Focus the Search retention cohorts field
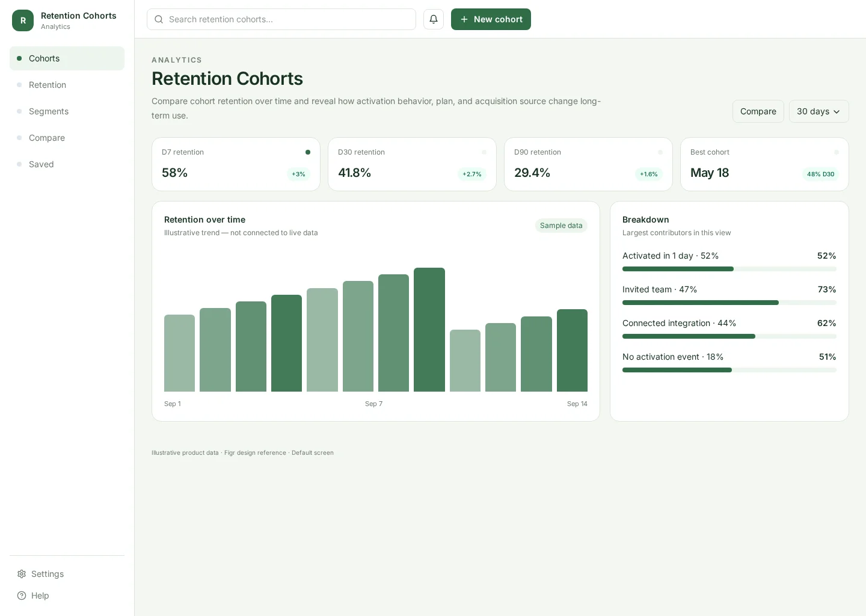 click(281, 19)
